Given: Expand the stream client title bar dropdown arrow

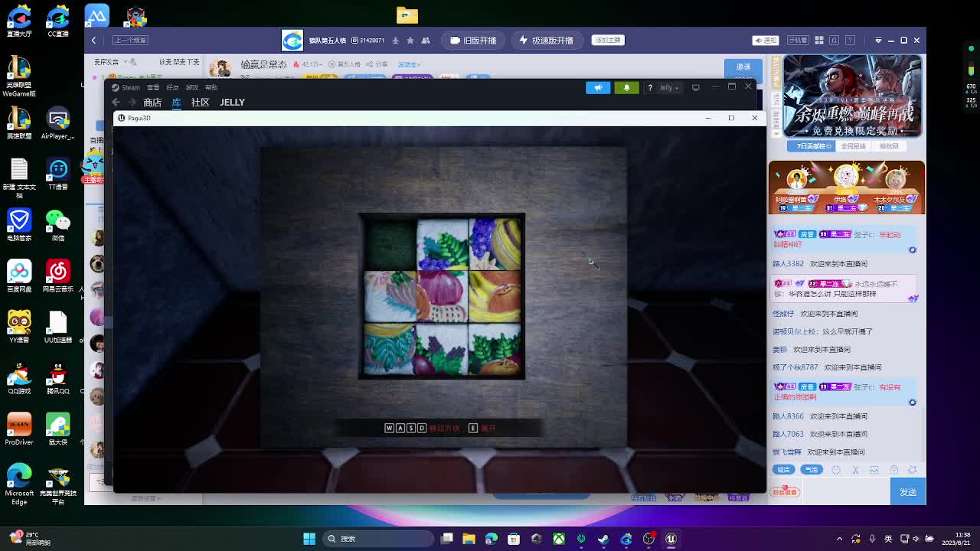Looking at the screenshot, I should point(878,40).
